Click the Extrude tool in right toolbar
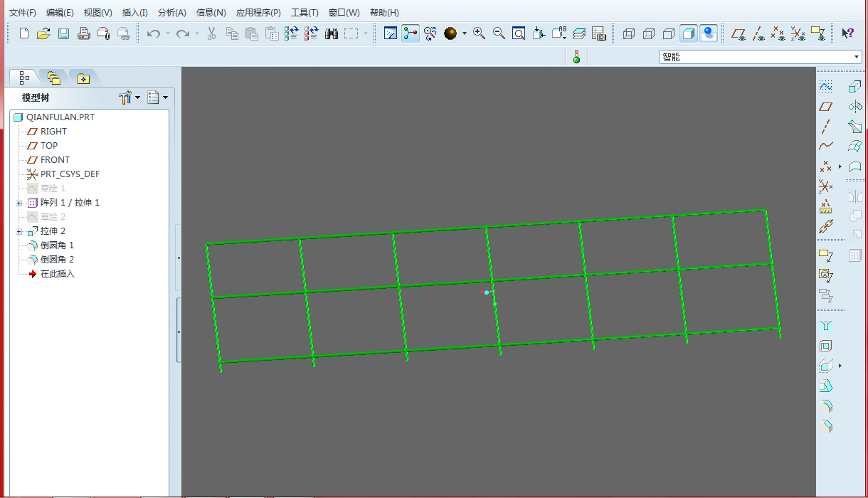 click(854, 87)
